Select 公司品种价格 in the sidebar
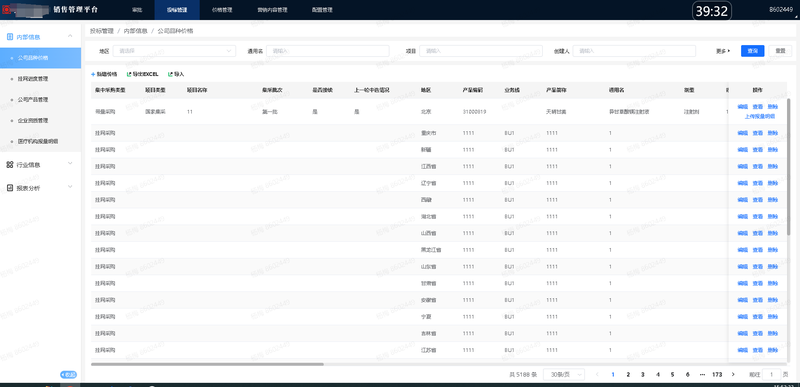Screen dimensions: 800x387 40,58
